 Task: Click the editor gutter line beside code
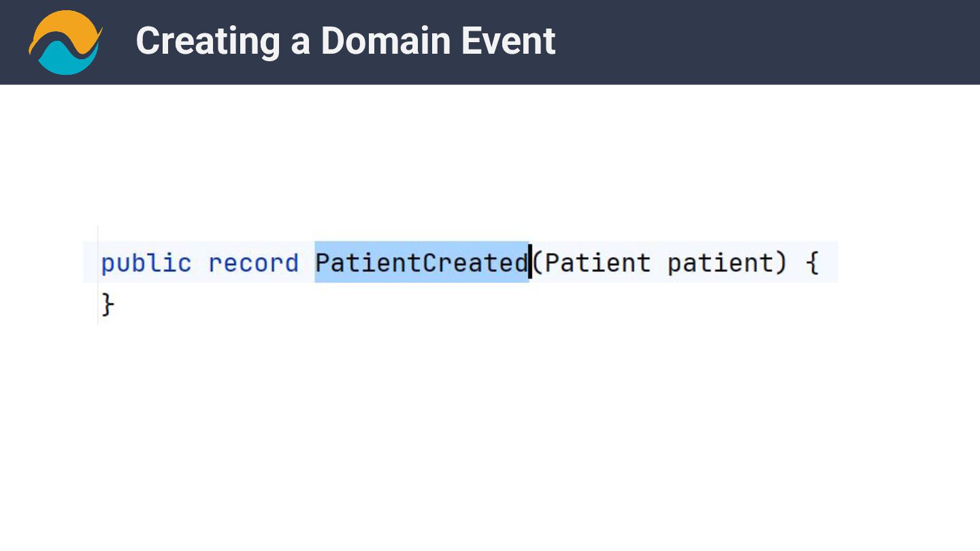tap(98, 275)
